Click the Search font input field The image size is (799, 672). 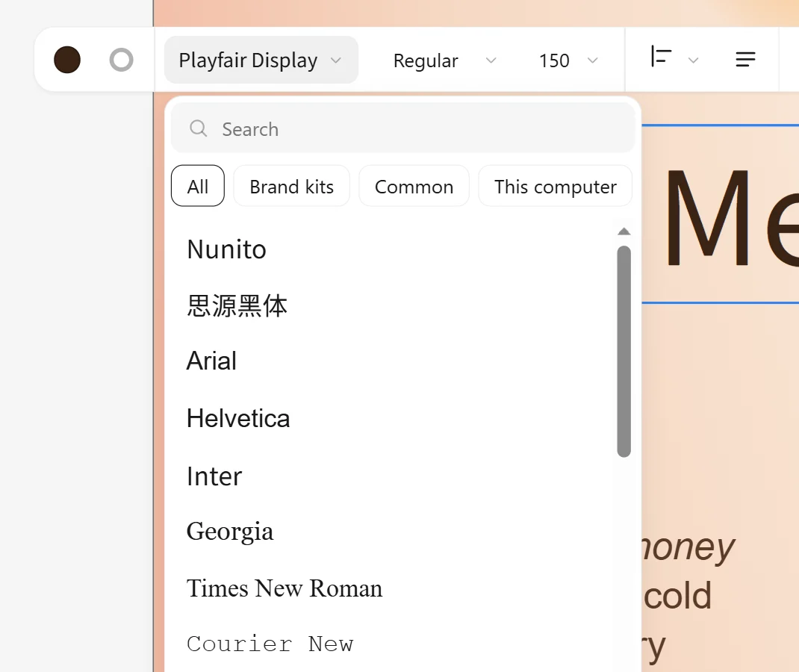(x=402, y=129)
